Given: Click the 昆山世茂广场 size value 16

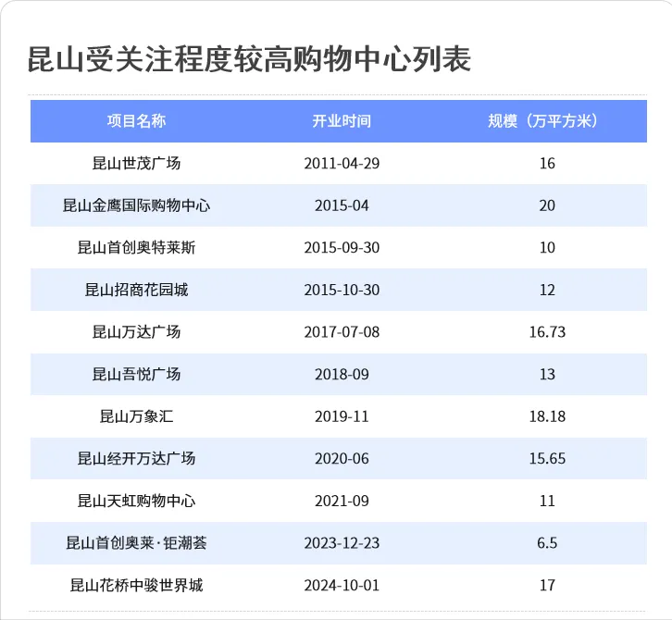Looking at the screenshot, I should [x=547, y=163].
